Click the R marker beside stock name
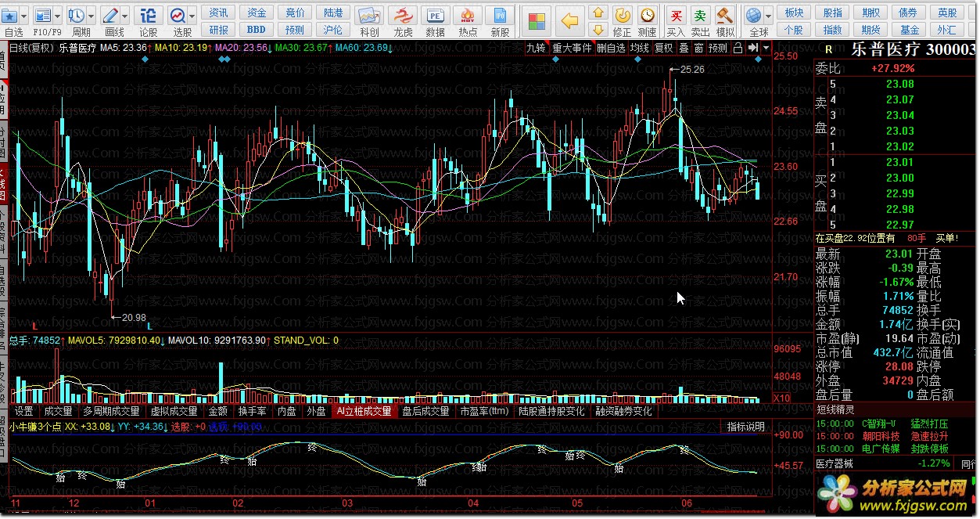Viewport: 980px width, 519px height. tap(829, 51)
